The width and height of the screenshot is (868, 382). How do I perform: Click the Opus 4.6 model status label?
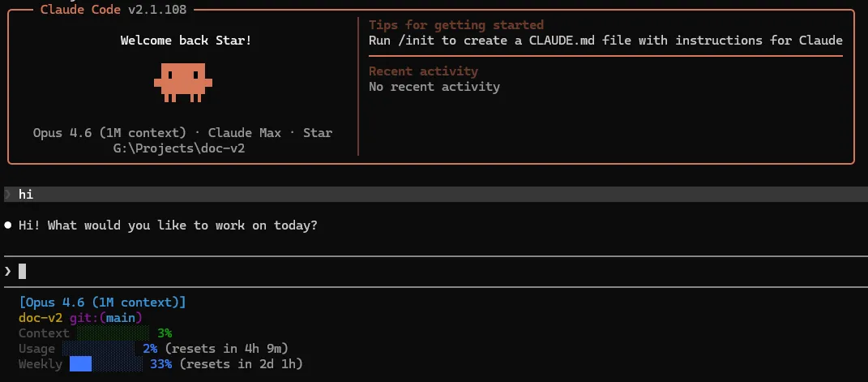[x=102, y=303]
